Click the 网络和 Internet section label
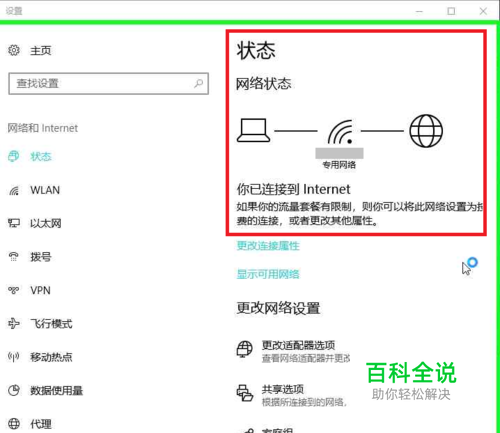 point(43,128)
